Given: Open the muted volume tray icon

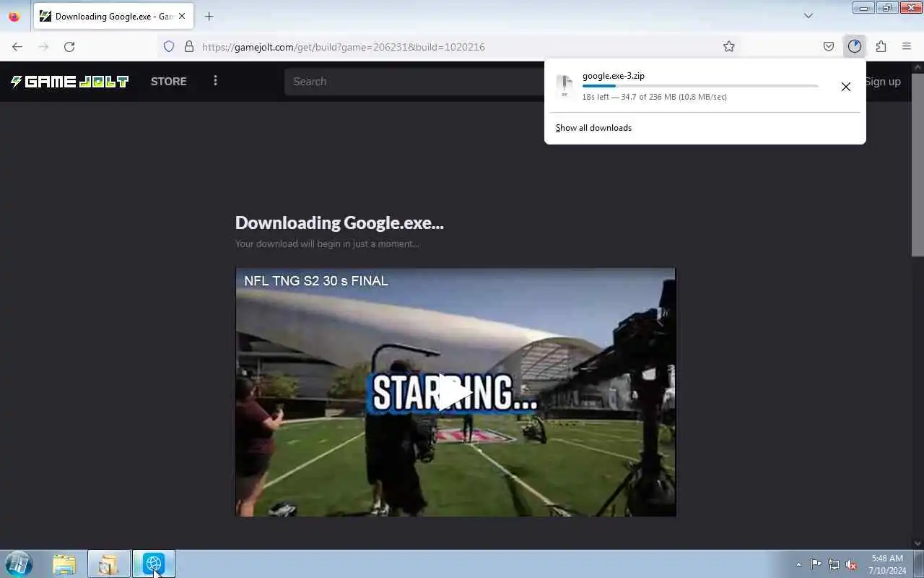Looking at the screenshot, I should 852,564.
